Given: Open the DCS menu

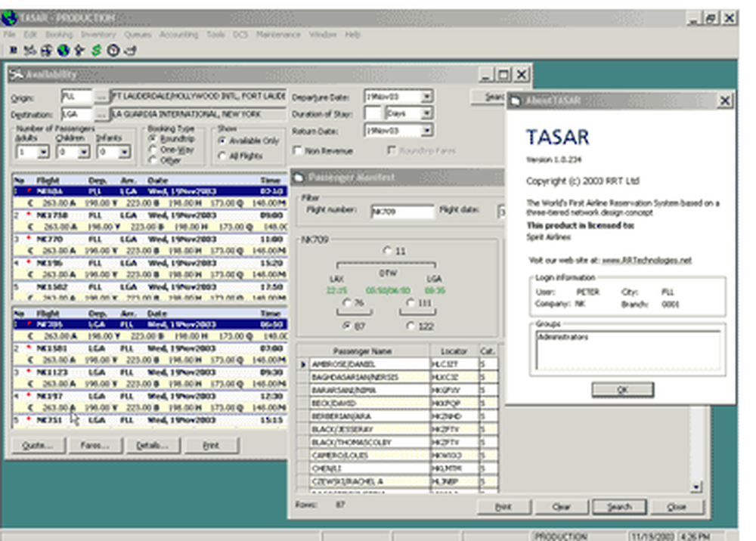Looking at the screenshot, I should point(240,35).
